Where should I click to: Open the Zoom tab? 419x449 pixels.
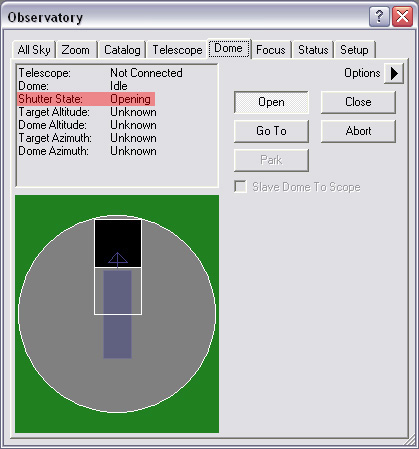coord(76,50)
